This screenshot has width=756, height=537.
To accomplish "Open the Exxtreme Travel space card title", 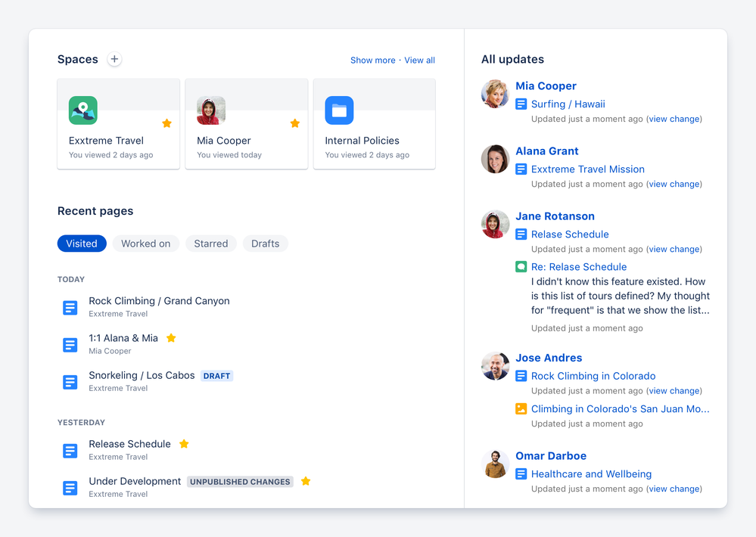I will click(106, 141).
